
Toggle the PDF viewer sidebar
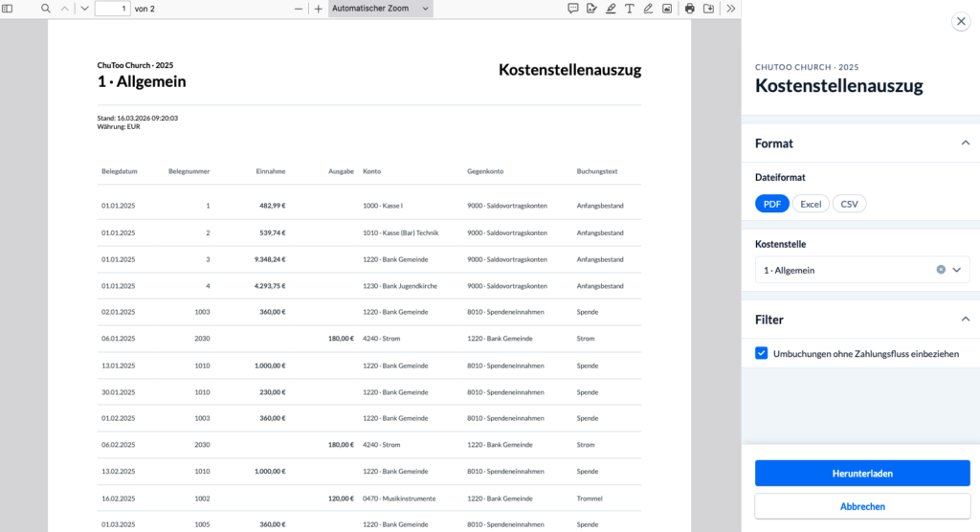coord(8,9)
